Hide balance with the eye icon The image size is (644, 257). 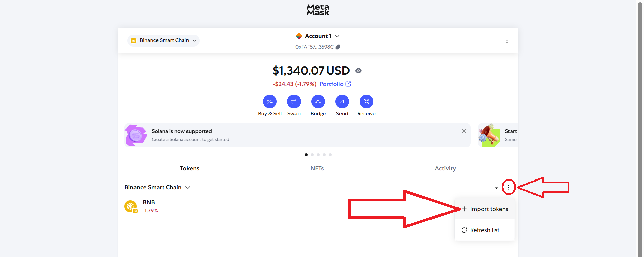[358, 71]
